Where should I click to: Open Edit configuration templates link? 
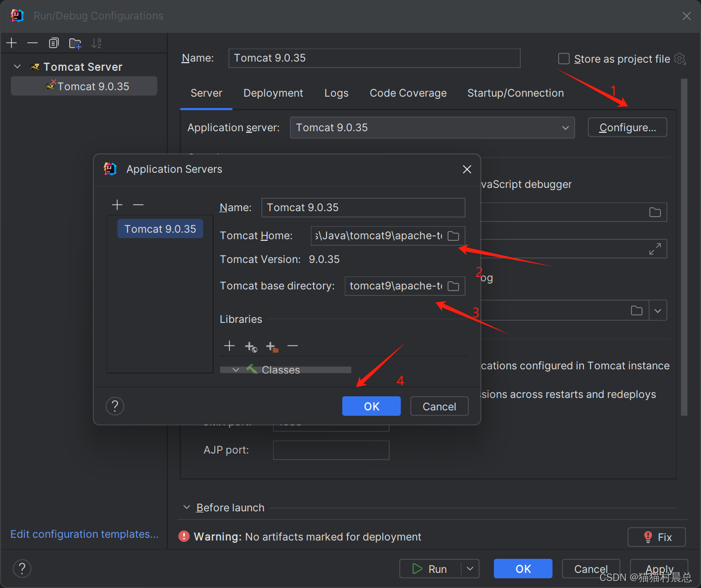pyautogui.click(x=84, y=534)
